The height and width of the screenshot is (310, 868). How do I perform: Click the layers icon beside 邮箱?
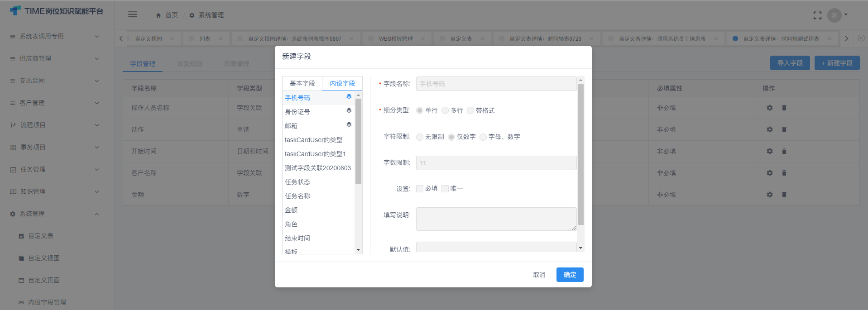click(349, 124)
